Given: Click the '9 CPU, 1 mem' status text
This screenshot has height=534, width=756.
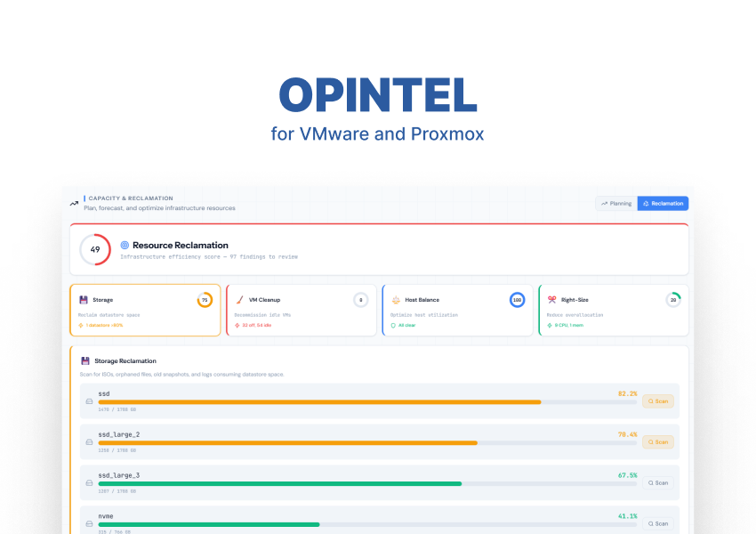Looking at the screenshot, I should (569, 325).
